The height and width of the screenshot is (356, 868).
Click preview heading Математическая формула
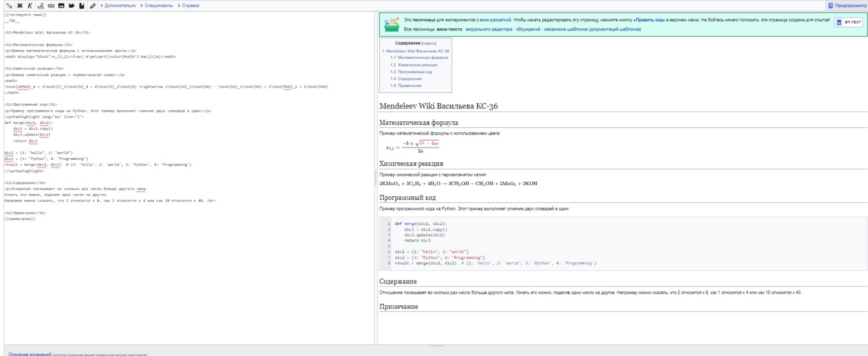point(418,122)
